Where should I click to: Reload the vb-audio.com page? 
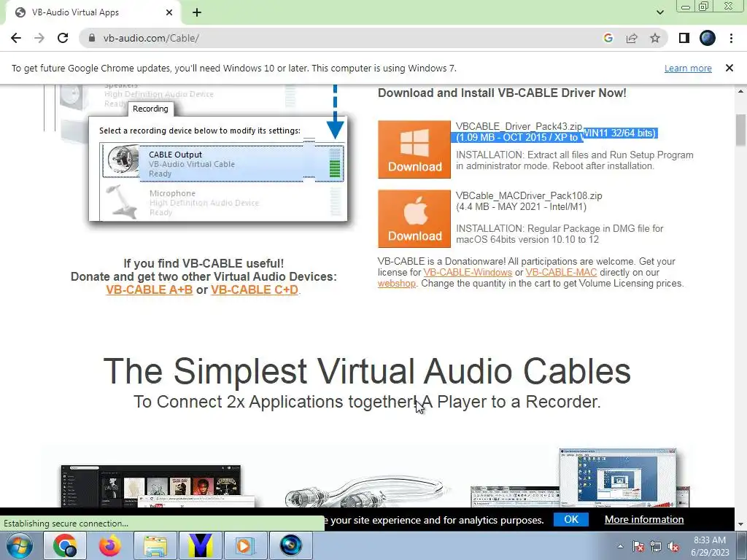pyautogui.click(x=63, y=38)
